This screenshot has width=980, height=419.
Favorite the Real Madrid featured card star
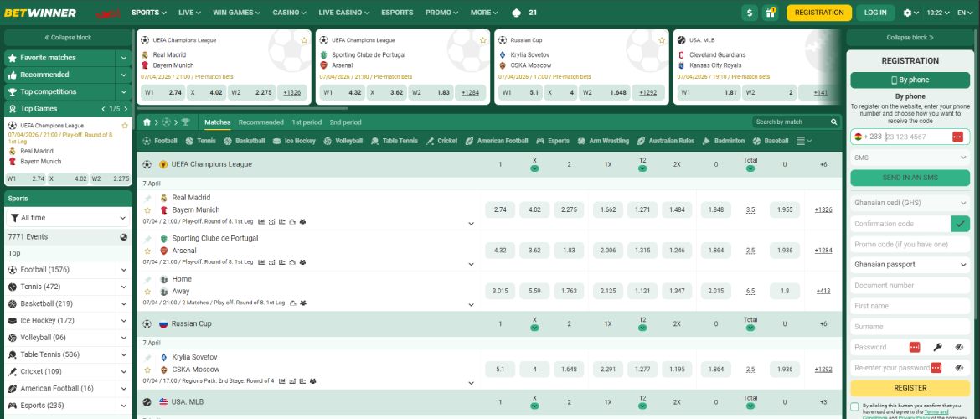(x=304, y=40)
